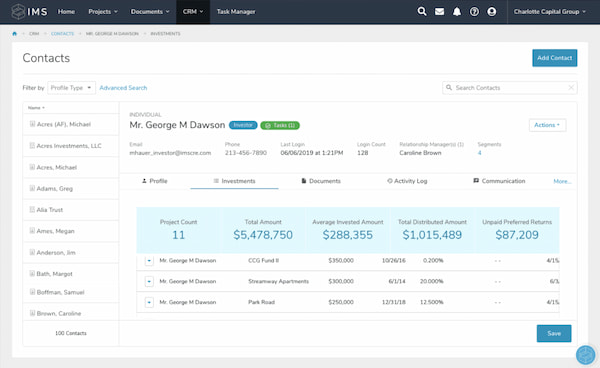Image resolution: width=600 pixels, height=368 pixels.
Task: Switch to the Documents tab of the contact
Action: (x=321, y=181)
